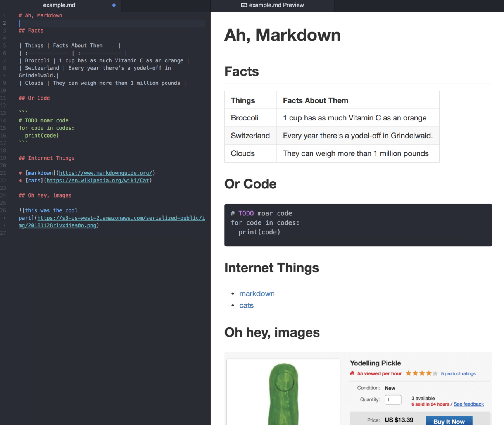Screen dimensions: 504x425
Task: Click the orange star rating icons
Action: (x=422, y=373)
